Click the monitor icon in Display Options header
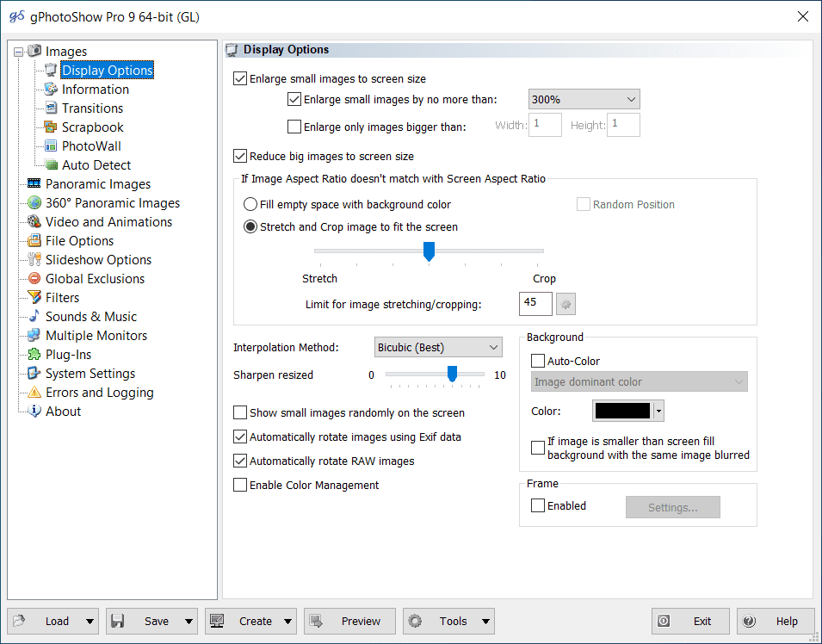 click(232, 50)
